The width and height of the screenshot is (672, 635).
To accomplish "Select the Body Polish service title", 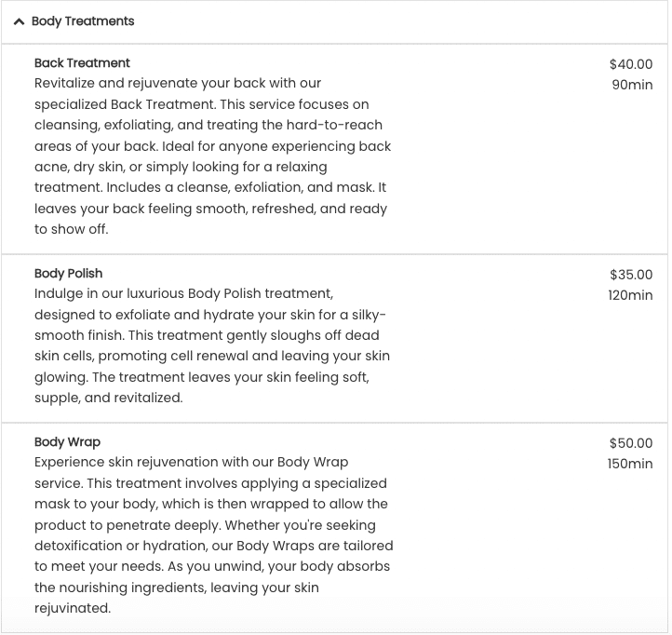I will click(69, 274).
